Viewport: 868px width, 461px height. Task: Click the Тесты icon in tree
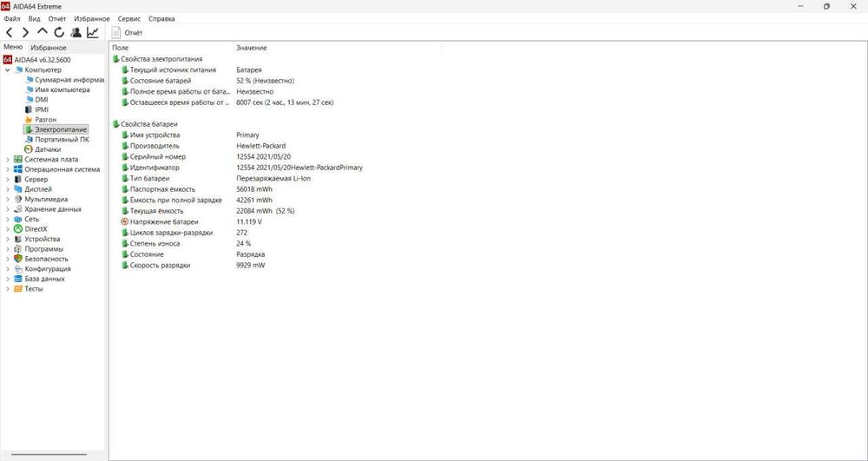[18, 289]
